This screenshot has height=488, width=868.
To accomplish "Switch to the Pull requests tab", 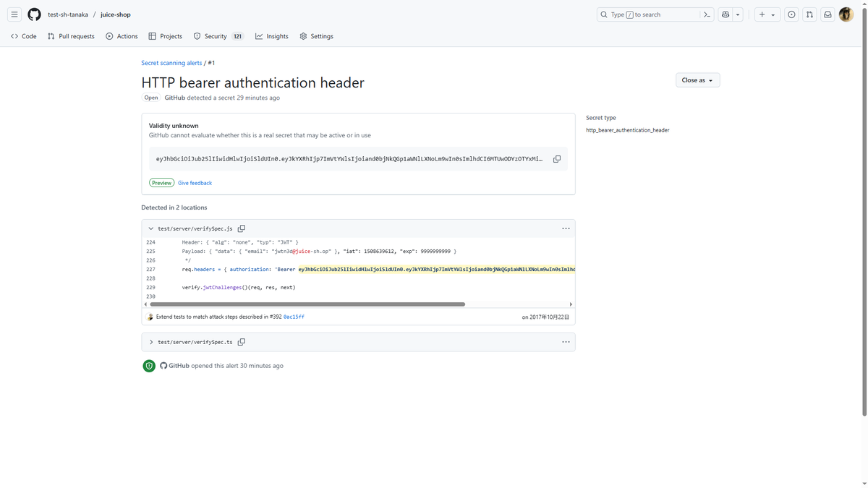I will pyautogui.click(x=71, y=36).
